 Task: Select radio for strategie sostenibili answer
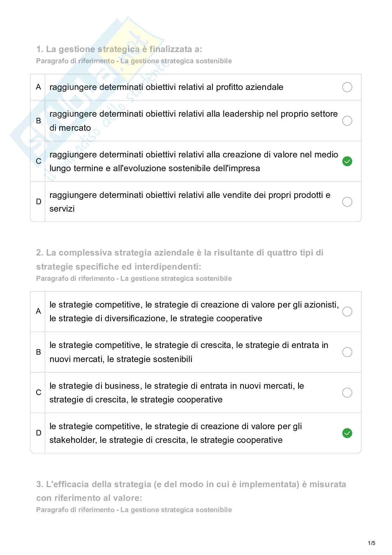tap(347, 352)
